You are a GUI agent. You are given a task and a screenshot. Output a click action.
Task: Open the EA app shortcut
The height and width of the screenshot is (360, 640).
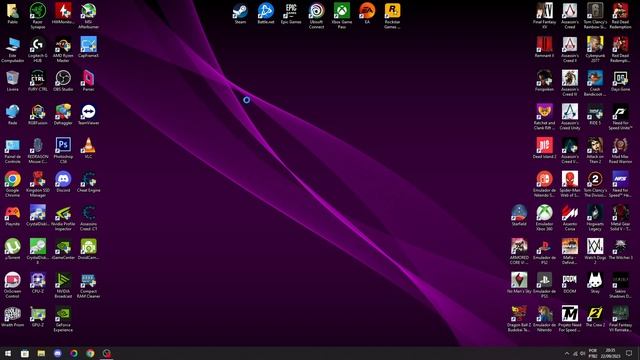[367, 13]
